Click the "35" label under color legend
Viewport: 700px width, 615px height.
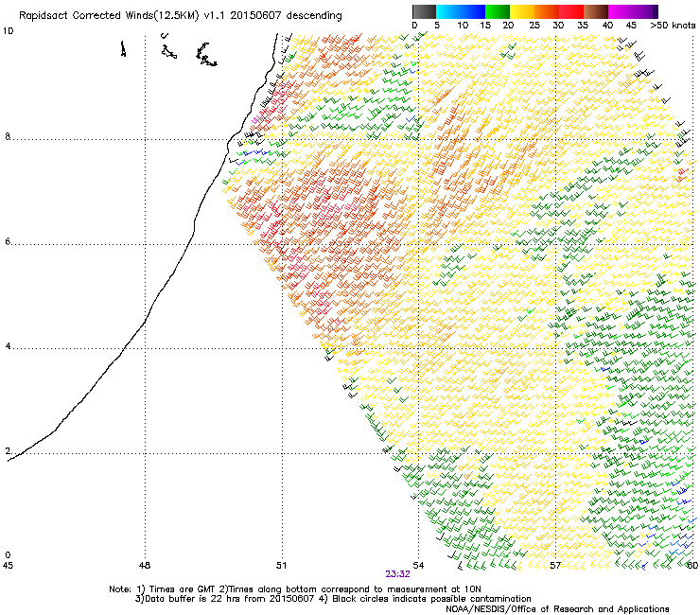coord(583,26)
